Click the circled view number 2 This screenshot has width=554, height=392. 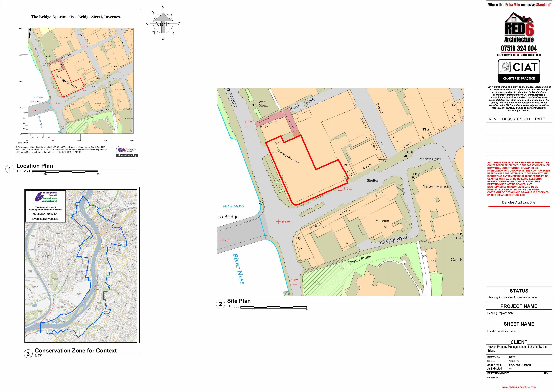pyautogui.click(x=220, y=304)
